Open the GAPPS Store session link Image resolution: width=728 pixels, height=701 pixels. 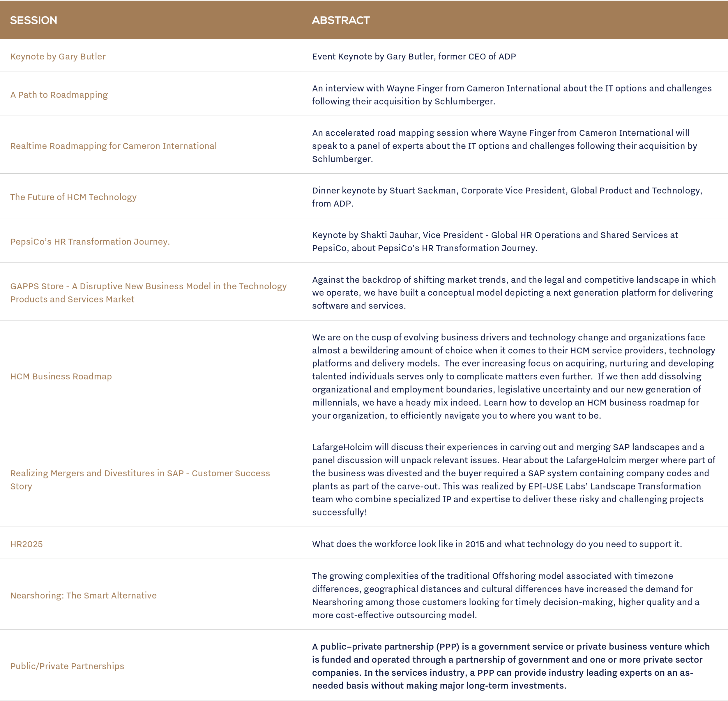point(149,293)
